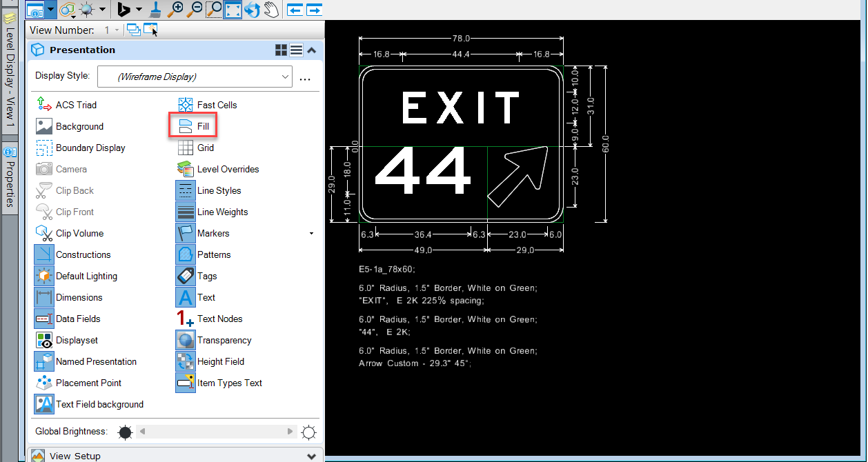The width and height of the screenshot is (868, 462).
Task: Activate the Rotate View tool
Action: 250,10
